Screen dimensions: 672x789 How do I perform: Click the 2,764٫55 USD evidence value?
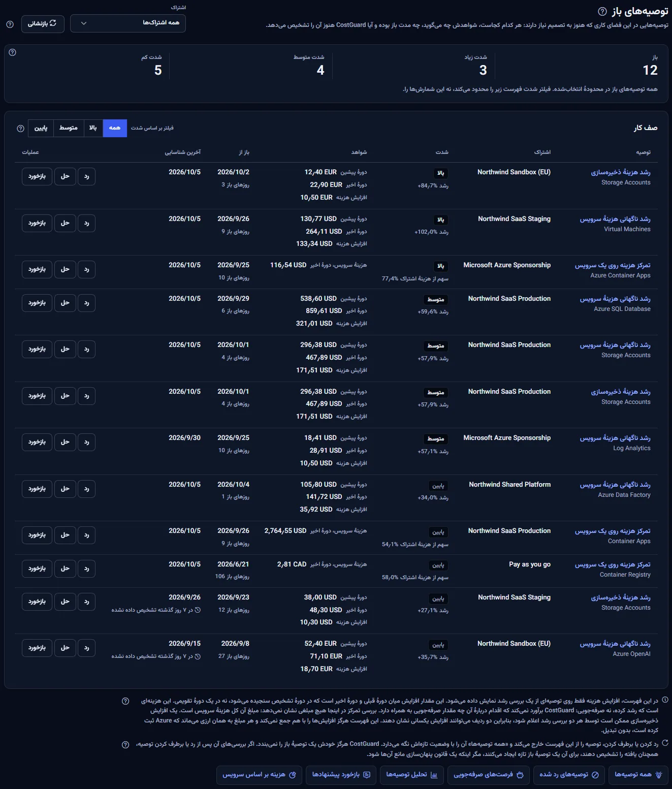(285, 531)
